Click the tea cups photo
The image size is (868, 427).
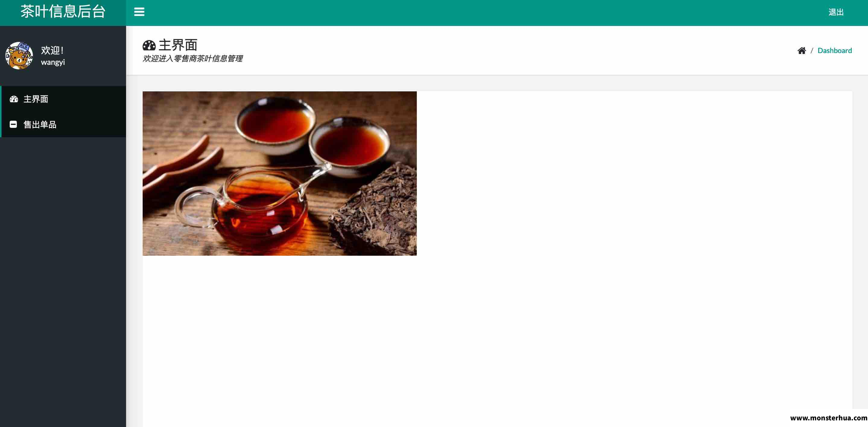click(x=280, y=174)
